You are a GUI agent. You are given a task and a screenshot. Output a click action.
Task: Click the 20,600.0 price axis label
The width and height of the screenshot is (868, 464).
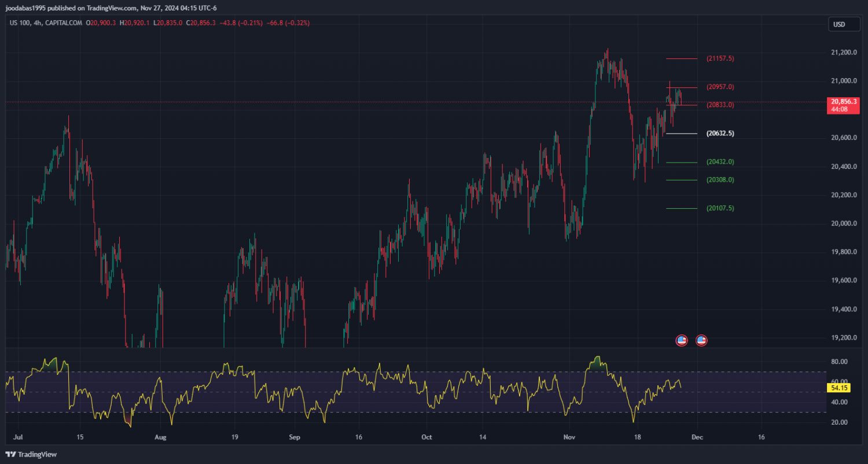844,138
